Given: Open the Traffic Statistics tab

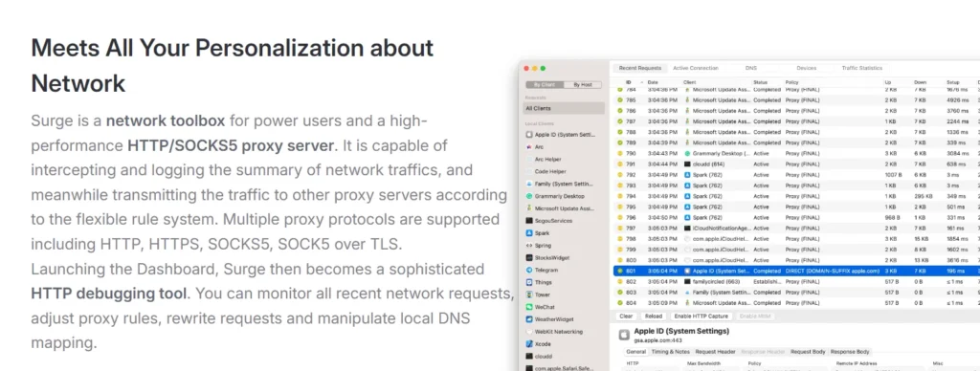Looking at the screenshot, I should 862,68.
